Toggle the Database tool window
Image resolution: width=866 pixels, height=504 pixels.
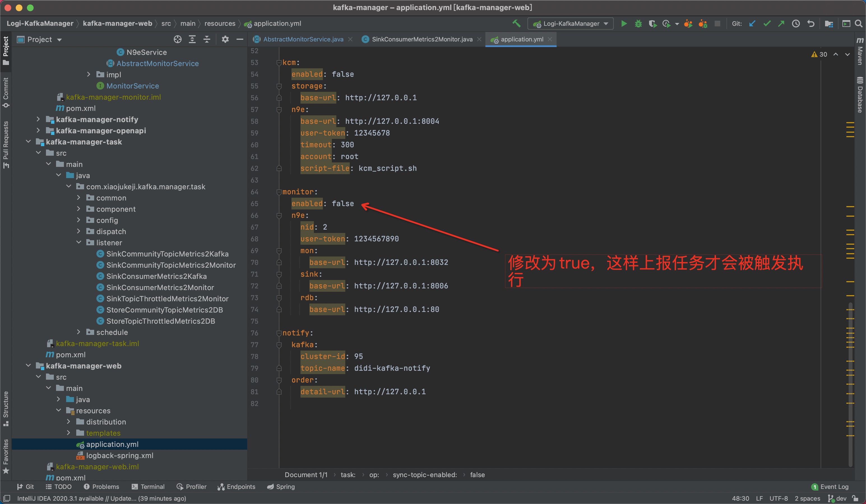[860, 95]
